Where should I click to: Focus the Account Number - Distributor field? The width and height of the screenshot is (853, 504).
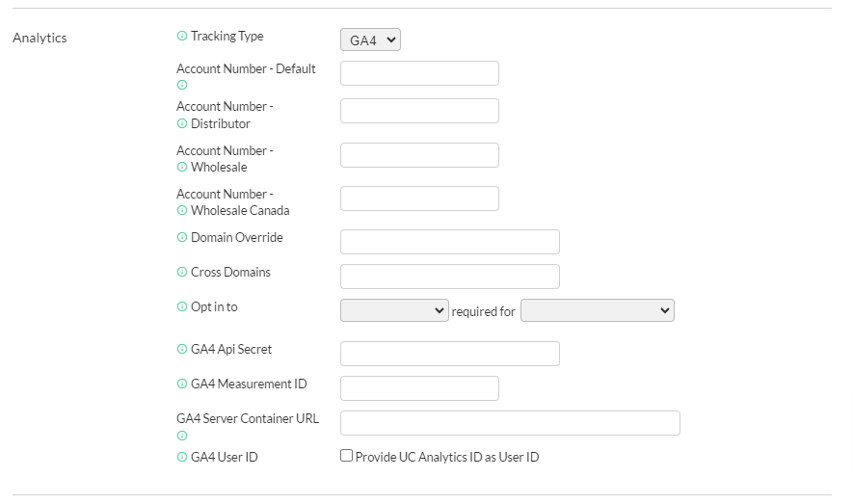[419, 111]
